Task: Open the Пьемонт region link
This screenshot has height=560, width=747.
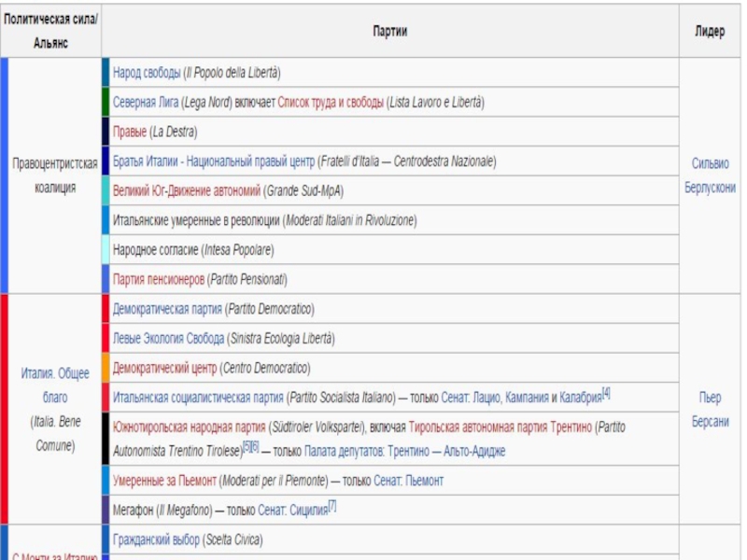Action: point(424,481)
